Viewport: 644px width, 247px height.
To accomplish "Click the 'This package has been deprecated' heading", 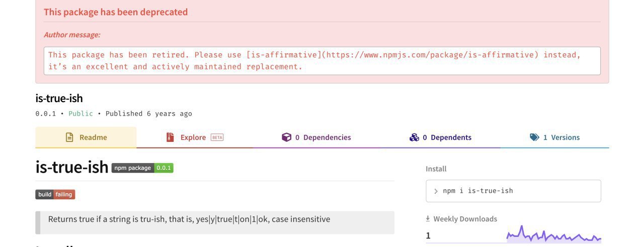I will point(116,12).
